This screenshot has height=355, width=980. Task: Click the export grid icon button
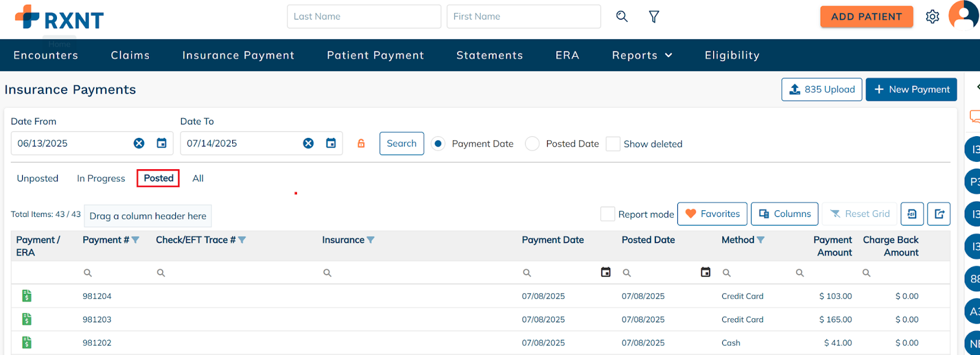938,214
